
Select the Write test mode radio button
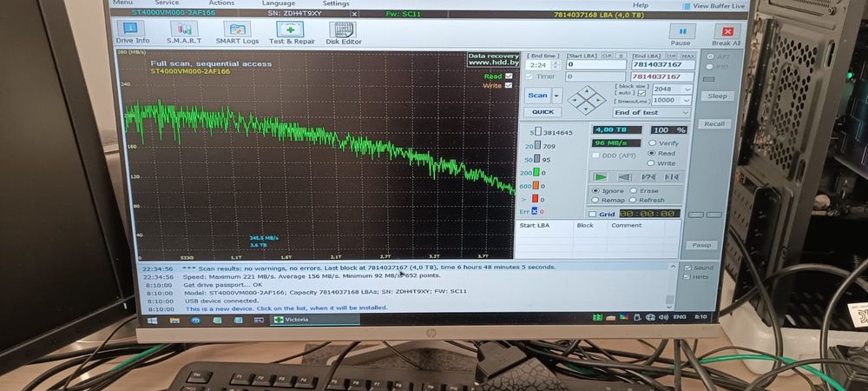point(651,163)
